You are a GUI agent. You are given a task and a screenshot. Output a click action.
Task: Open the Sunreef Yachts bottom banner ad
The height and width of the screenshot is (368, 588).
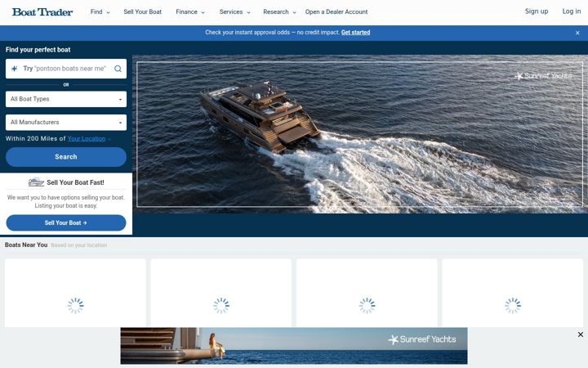[294, 346]
